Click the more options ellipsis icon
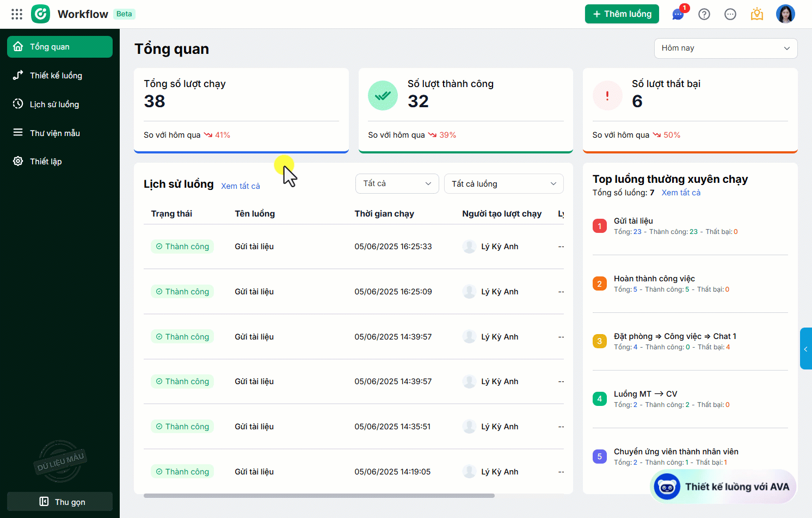This screenshot has height=518, width=812. pos(730,14)
